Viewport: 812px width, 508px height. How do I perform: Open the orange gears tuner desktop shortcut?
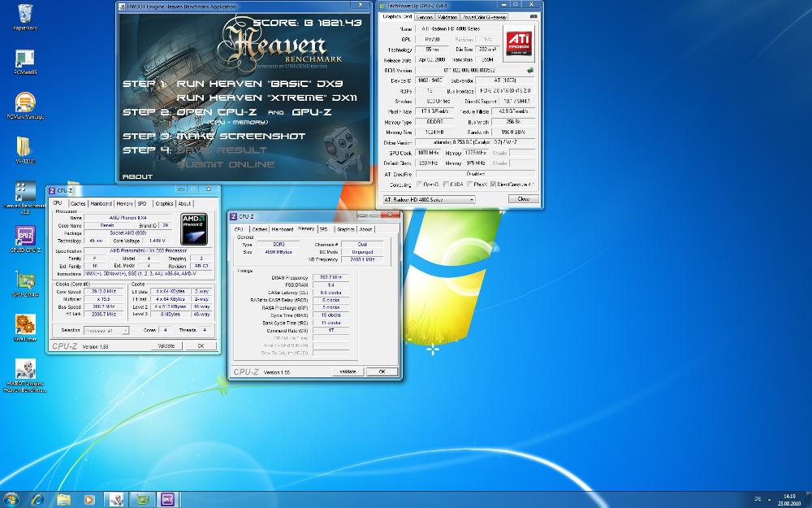[25, 328]
